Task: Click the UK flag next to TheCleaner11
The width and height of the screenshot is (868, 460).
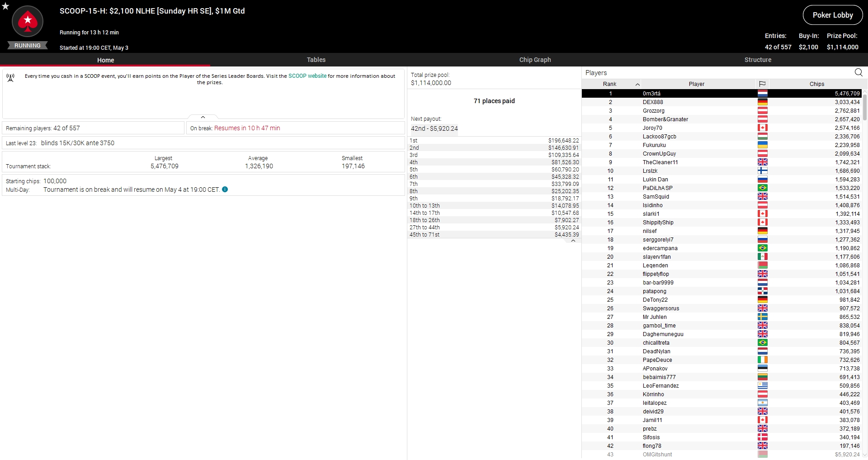Action: (x=763, y=162)
